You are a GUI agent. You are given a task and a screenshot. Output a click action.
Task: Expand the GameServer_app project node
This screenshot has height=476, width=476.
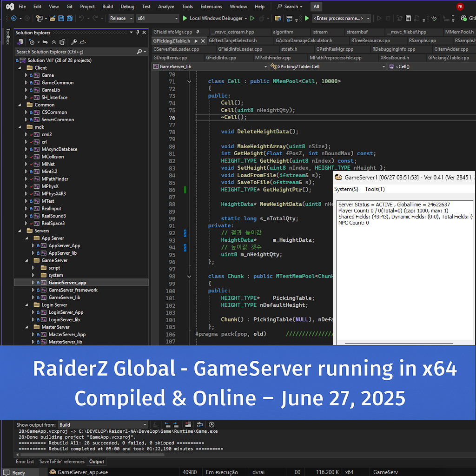(x=33, y=283)
